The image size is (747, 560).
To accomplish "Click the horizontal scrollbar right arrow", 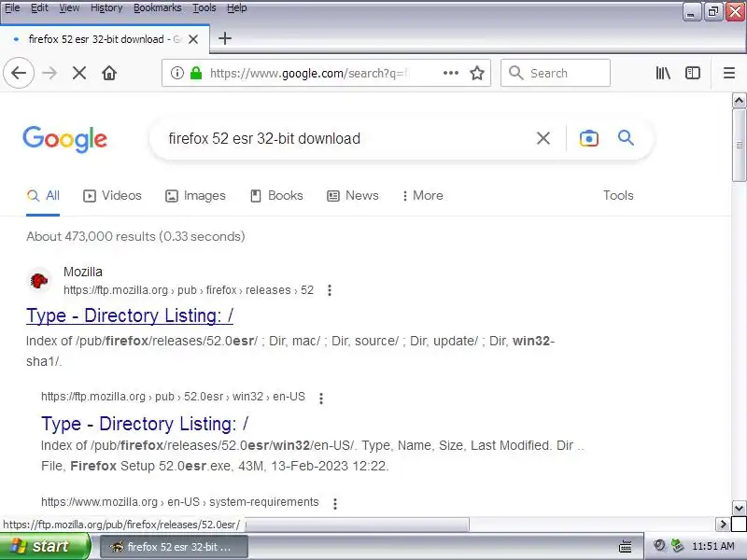I will [x=723, y=525].
